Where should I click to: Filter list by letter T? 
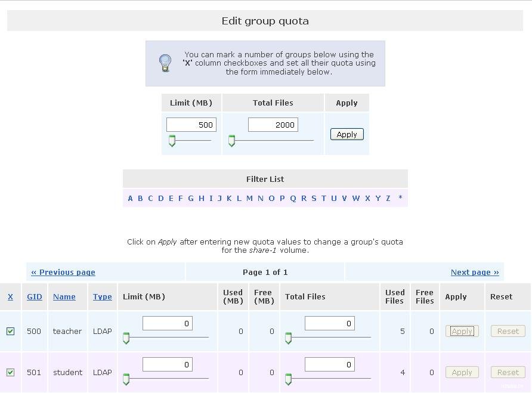[324, 198]
